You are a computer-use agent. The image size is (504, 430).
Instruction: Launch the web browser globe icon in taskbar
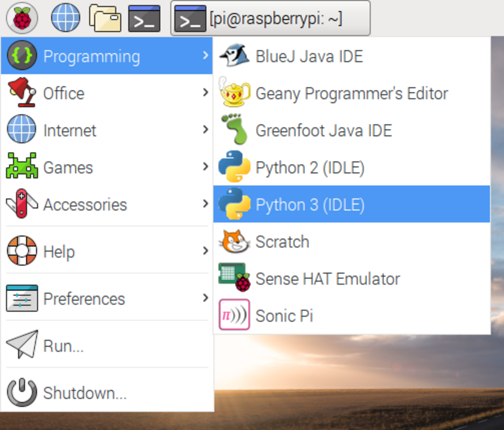pyautogui.click(x=66, y=18)
